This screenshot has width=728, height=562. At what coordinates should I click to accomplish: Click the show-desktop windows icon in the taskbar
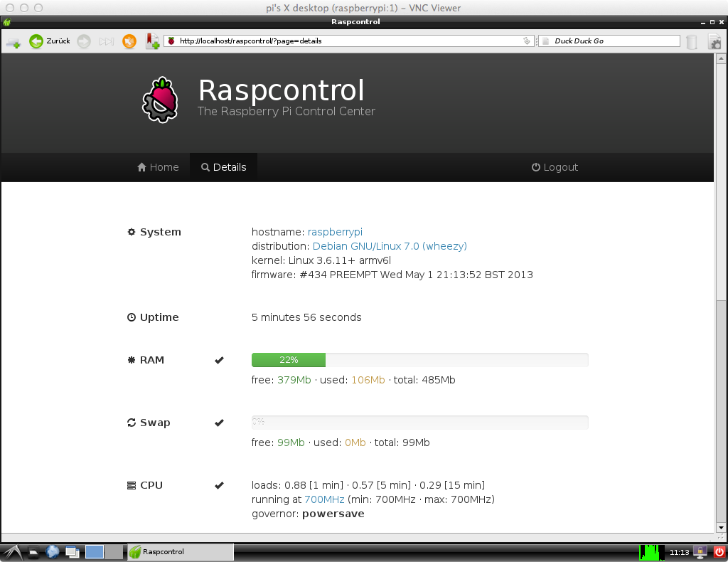[72, 552]
